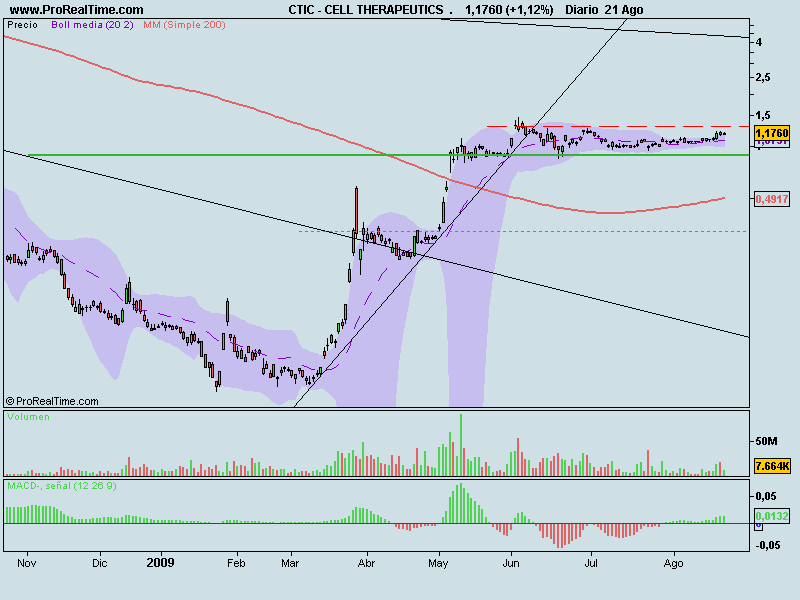
Task: Click the 1,1760 (+1,12%) quote in header
Action: (x=509, y=10)
